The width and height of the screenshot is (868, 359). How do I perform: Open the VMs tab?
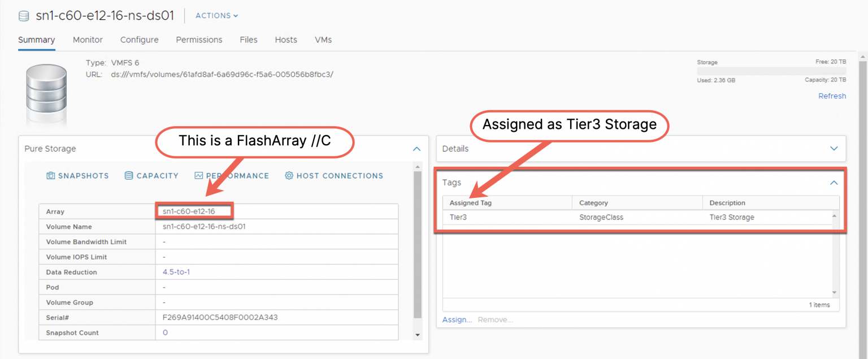[x=323, y=40]
